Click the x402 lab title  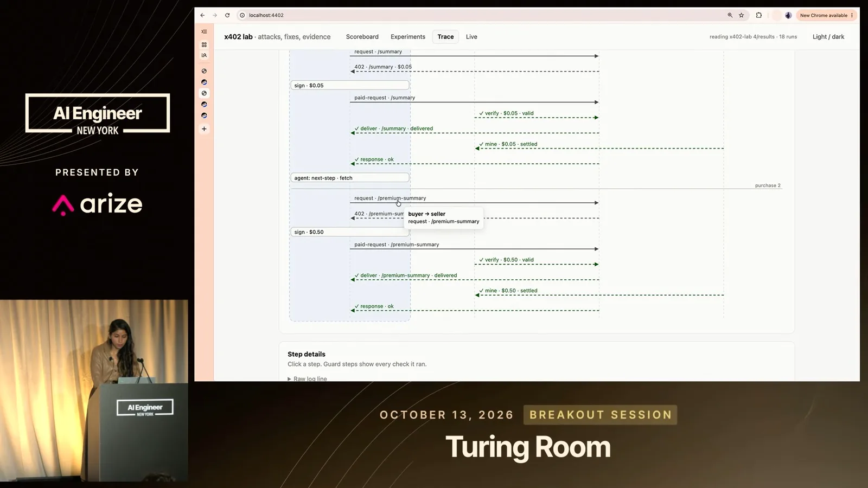pyautogui.click(x=238, y=37)
